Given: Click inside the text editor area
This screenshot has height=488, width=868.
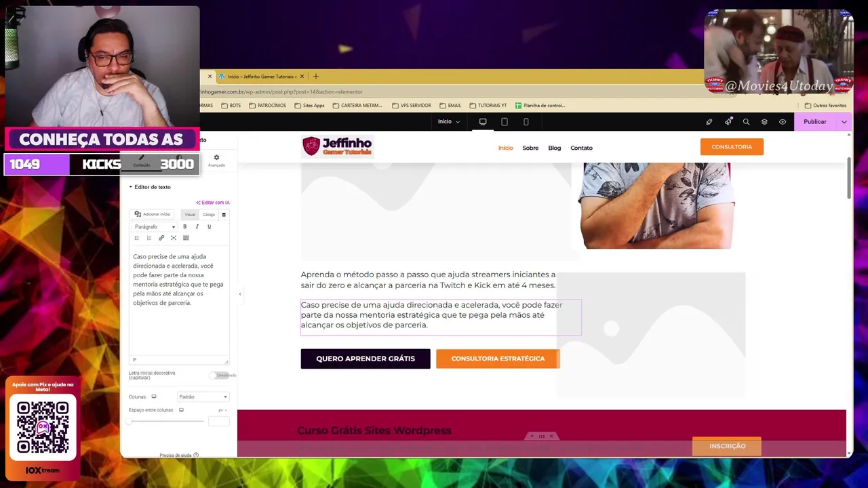Looking at the screenshot, I should point(179,302).
